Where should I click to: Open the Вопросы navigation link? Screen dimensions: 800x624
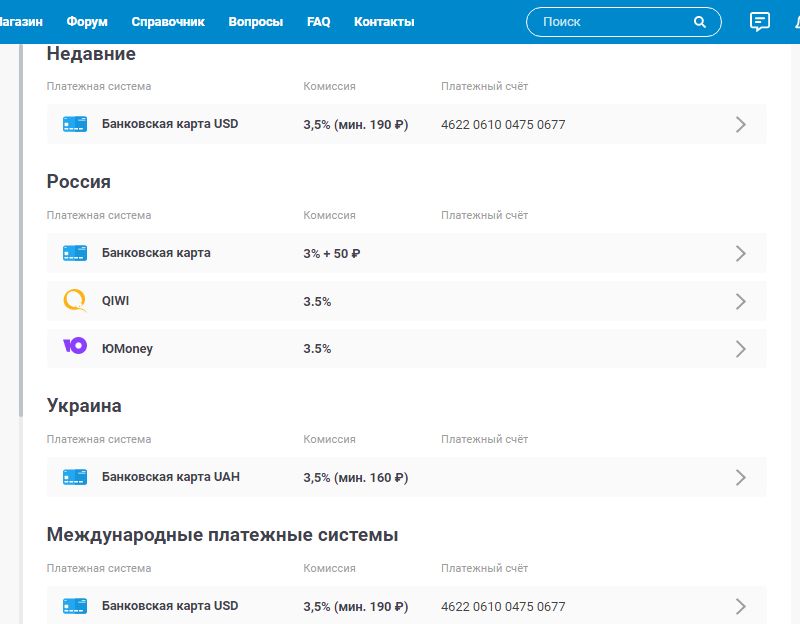click(x=255, y=22)
